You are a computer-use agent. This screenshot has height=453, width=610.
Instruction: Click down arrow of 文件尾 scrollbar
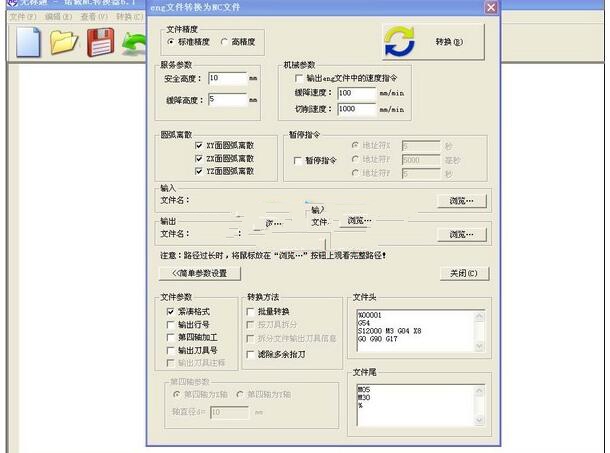pos(479,420)
